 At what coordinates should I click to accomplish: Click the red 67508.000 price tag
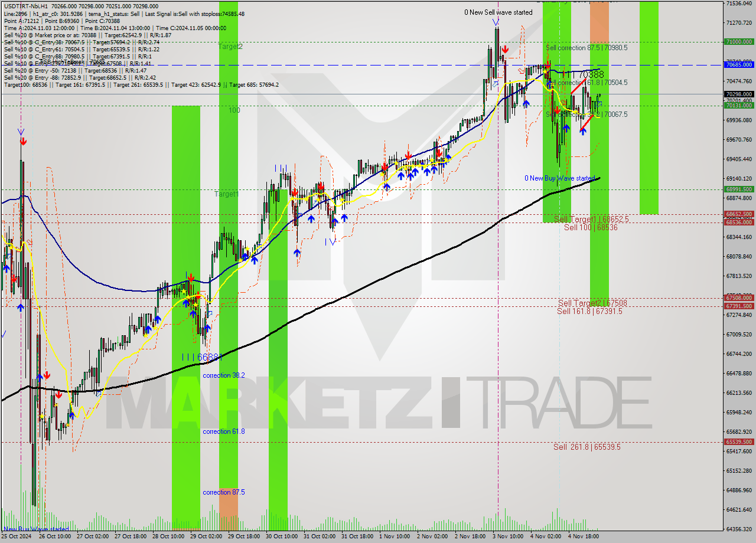click(739, 298)
